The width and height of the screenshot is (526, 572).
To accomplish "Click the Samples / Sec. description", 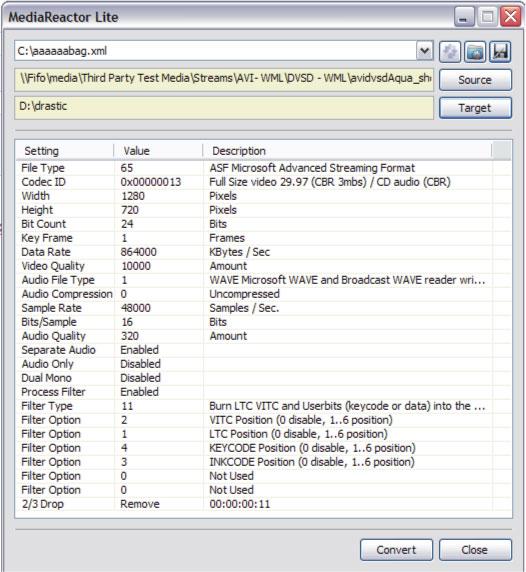I will tap(244, 308).
